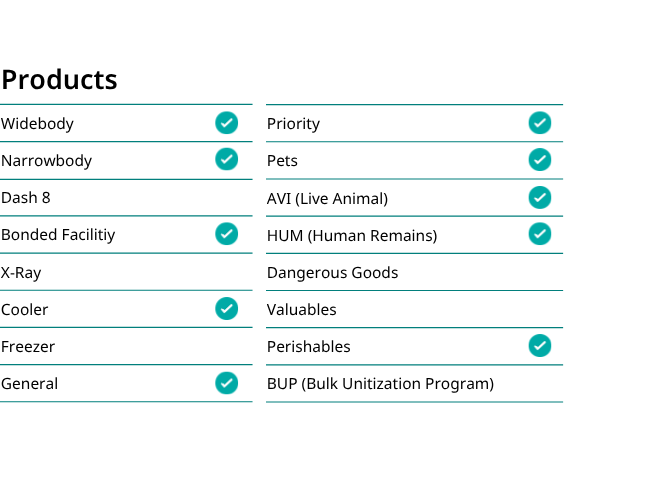This screenshot has height=500, width=650.
Task: Select the X-Ray row label
Action: tap(21, 273)
